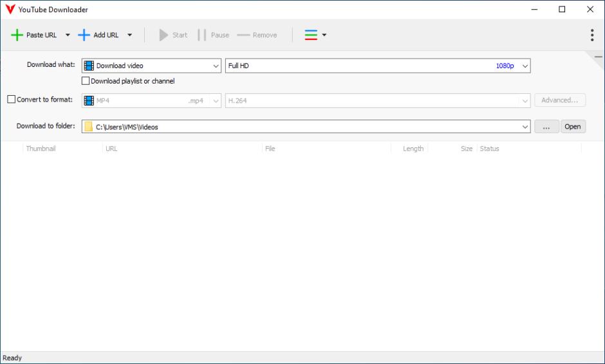Screen dimensions: 605x364
Task: Click the Thumbnail column header
Action: pos(62,149)
